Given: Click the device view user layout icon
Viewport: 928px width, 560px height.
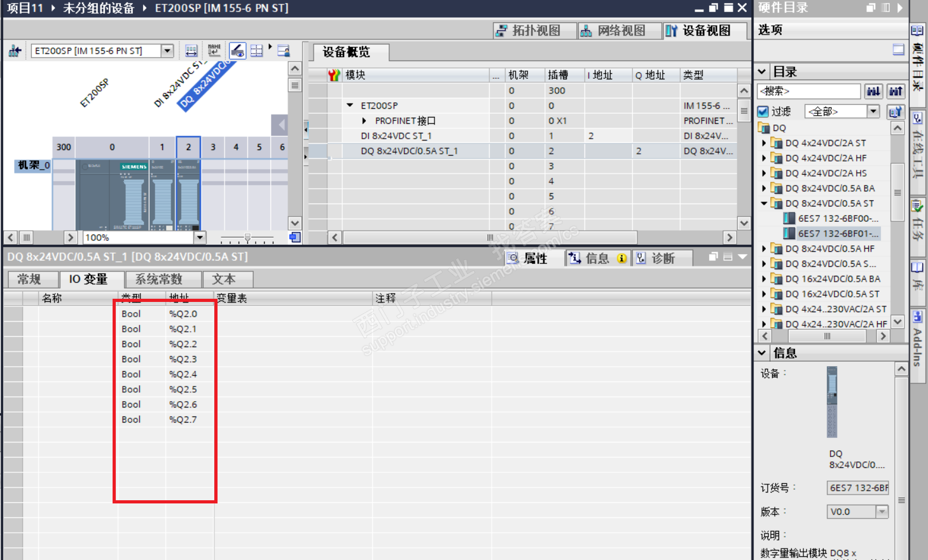Looking at the screenshot, I should tap(284, 51).
